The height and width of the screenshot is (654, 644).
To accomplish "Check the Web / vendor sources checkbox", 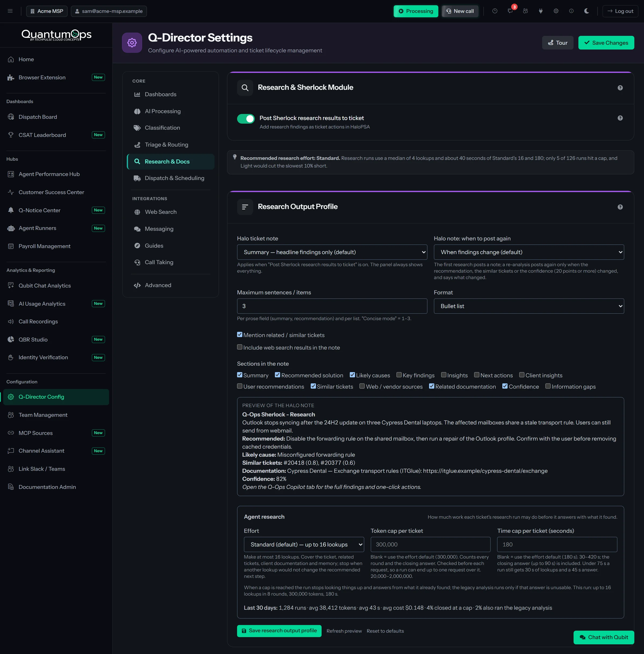I will coord(362,386).
